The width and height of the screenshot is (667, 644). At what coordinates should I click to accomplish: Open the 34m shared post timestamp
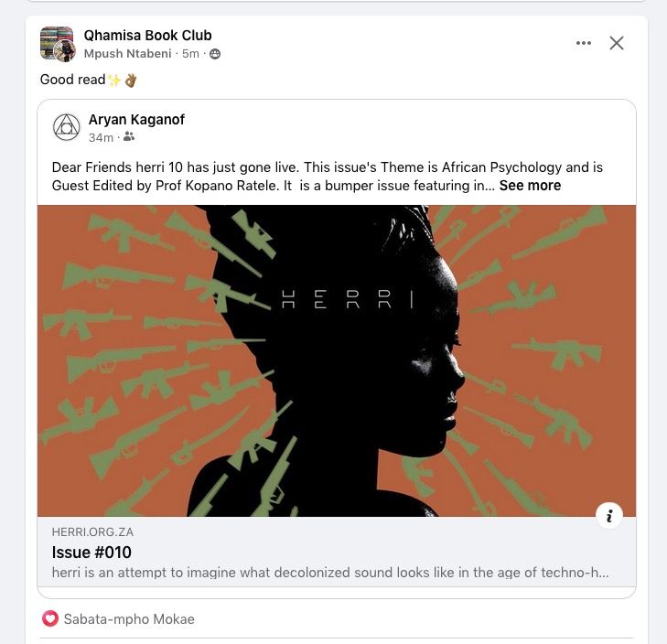(x=101, y=137)
